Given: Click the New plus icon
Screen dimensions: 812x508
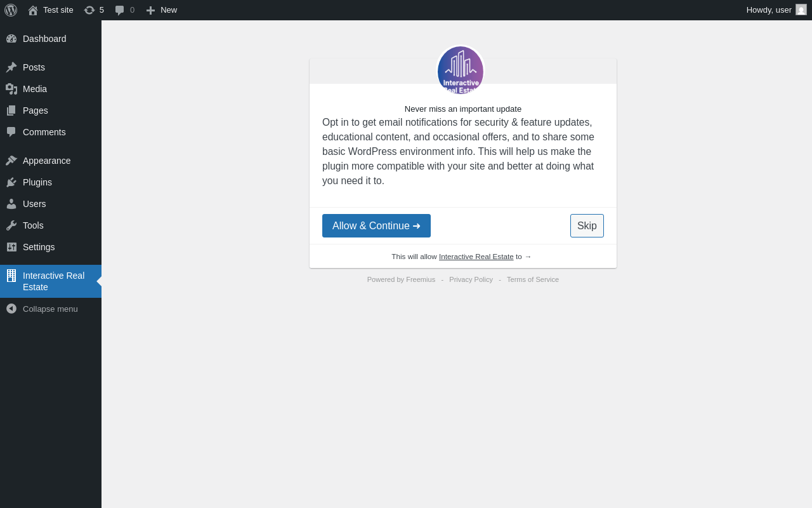Looking at the screenshot, I should 150,10.
